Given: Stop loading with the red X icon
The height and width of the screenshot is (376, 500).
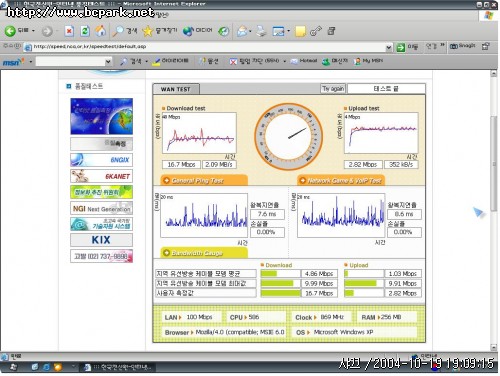Looking at the screenshot, I should (69, 31).
